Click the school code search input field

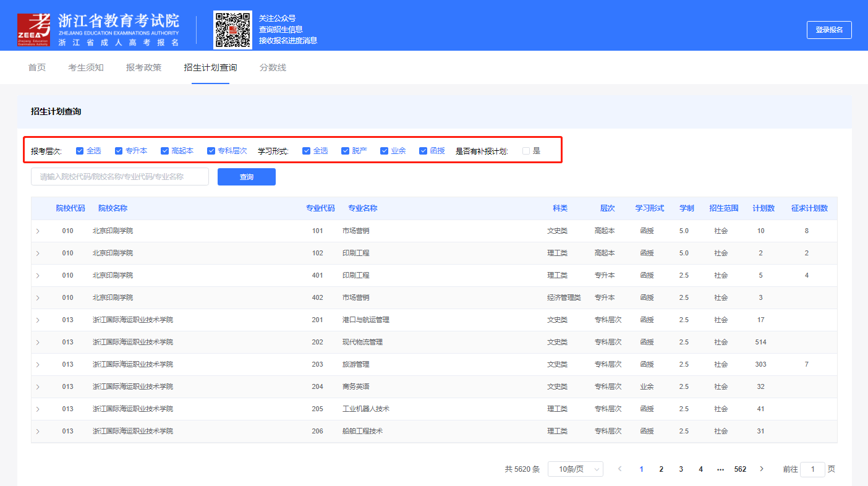(x=119, y=176)
